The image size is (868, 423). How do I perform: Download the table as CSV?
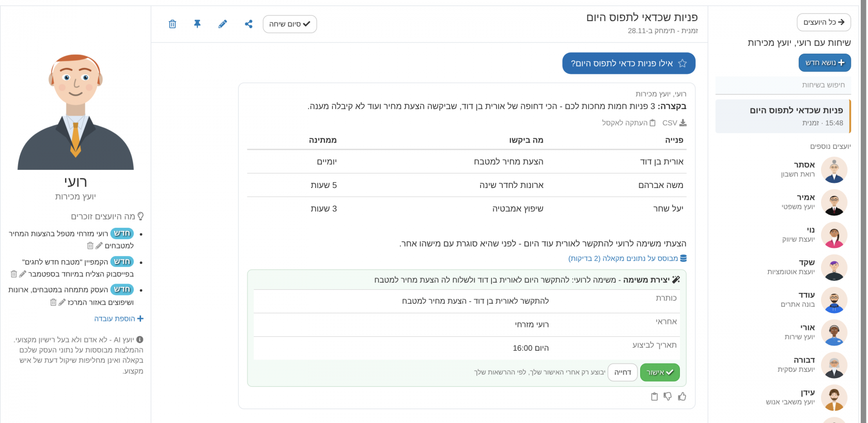[674, 123]
